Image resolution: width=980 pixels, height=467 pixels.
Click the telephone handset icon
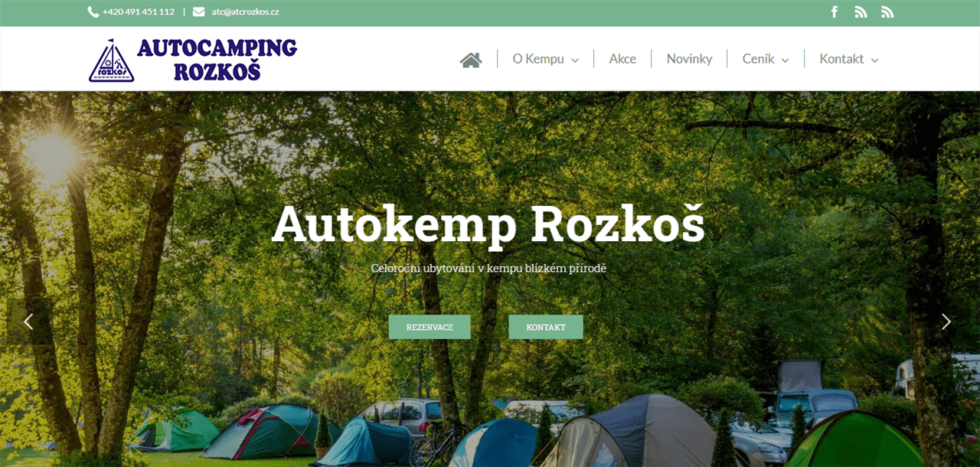[x=93, y=12]
